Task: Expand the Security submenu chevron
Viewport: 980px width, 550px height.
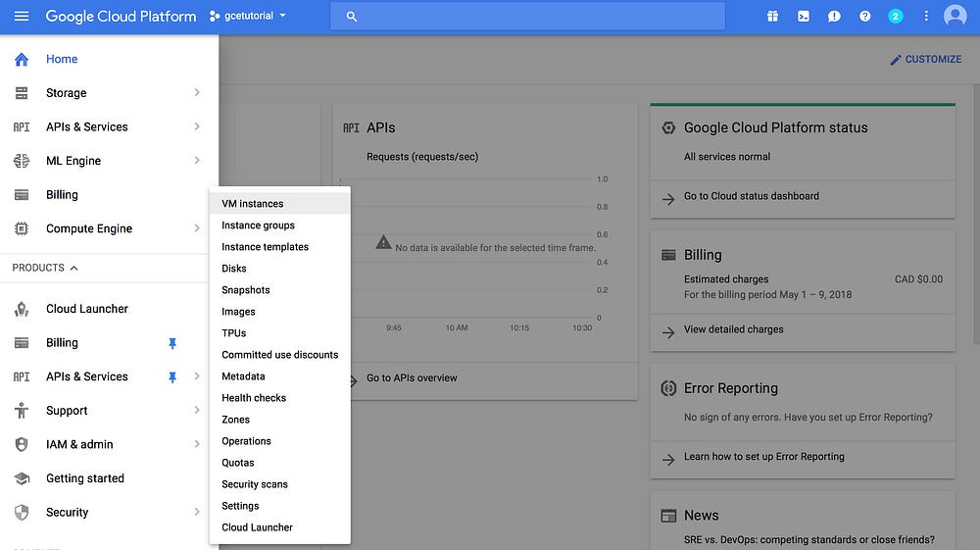Action: (x=197, y=512)
